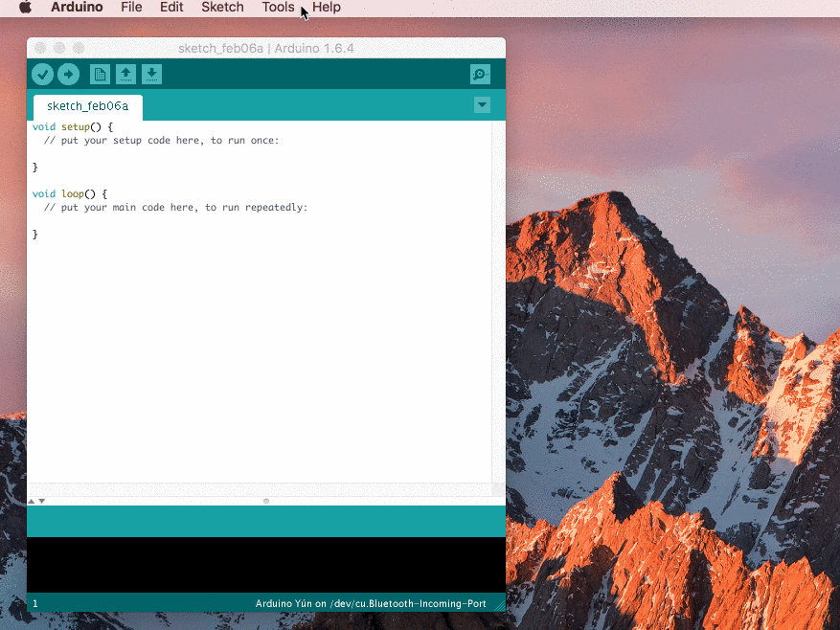Click the Upload arrow button
The image size is (840, 630).
[68, 75]
